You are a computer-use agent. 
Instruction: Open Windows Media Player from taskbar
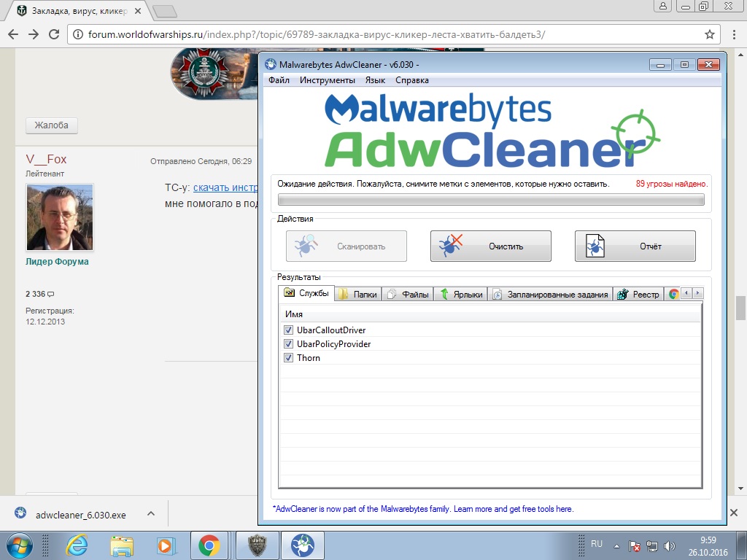(x=166, y=545)
